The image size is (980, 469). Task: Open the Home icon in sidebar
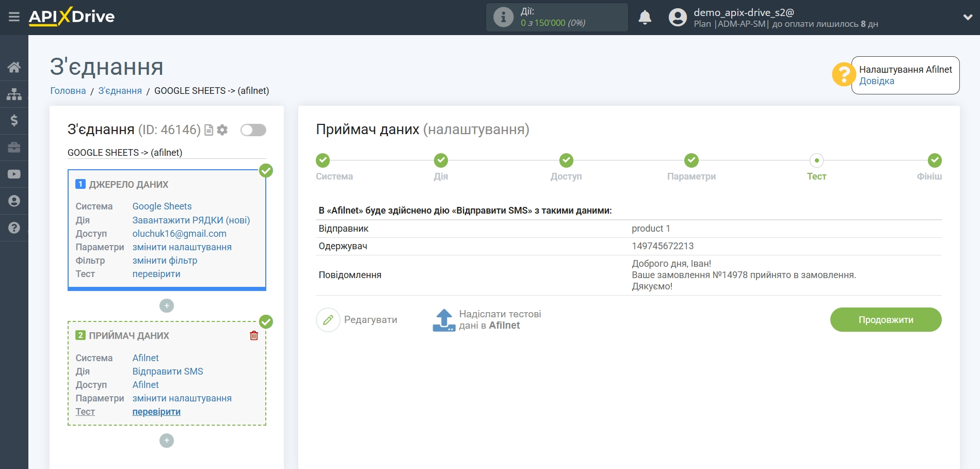pos(14,67)
